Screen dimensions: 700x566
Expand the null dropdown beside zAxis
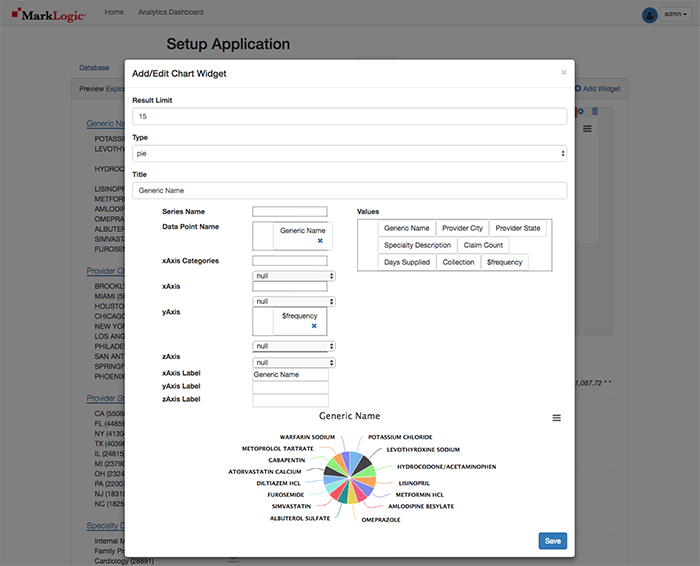[293, 362]
